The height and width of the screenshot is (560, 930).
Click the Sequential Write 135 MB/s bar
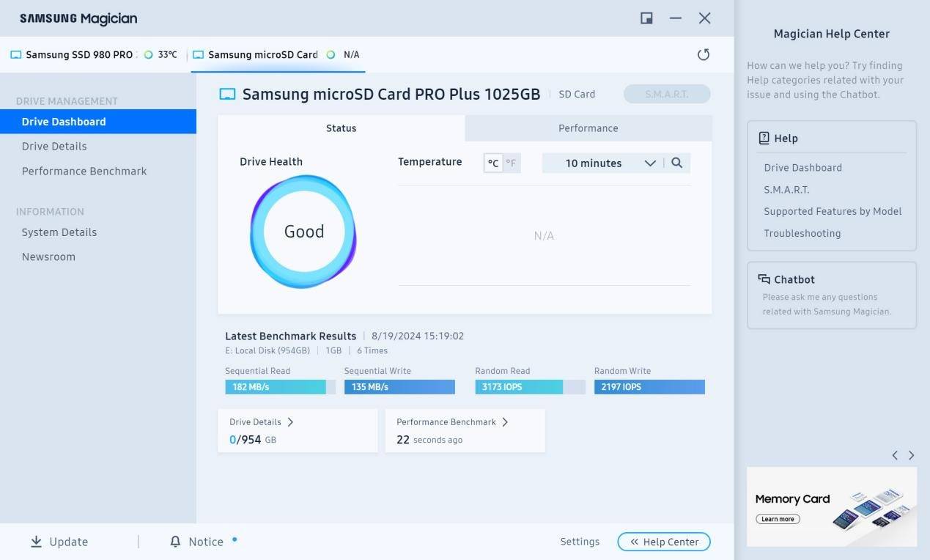pyautogui.click(x=399, y=387)
